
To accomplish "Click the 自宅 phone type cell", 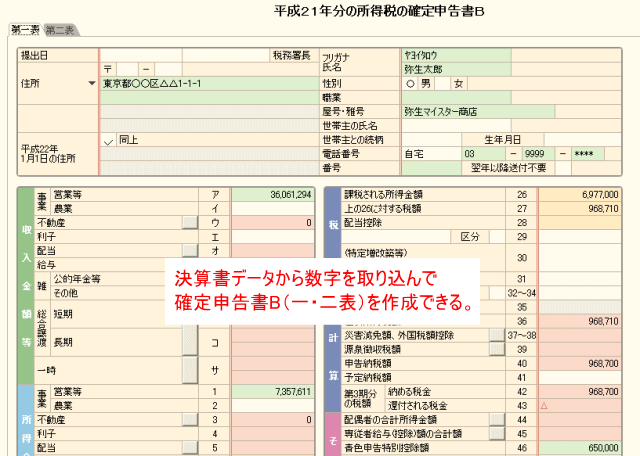I will point(431,153).
